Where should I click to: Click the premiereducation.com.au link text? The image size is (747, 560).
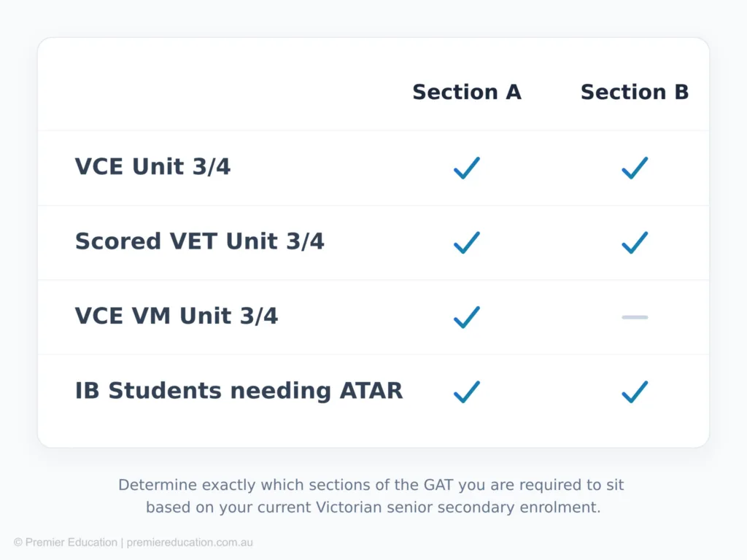click(190, 542)
